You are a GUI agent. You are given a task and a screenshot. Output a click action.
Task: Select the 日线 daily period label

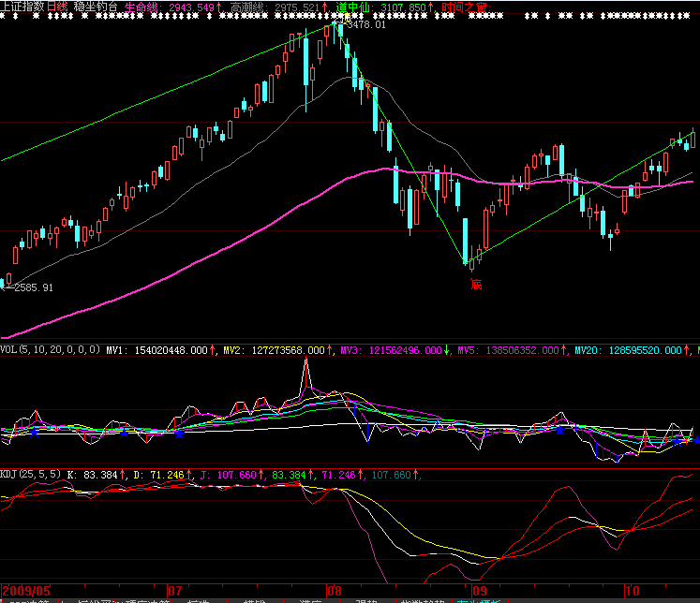pyautogui.click(x=57, y=7)
